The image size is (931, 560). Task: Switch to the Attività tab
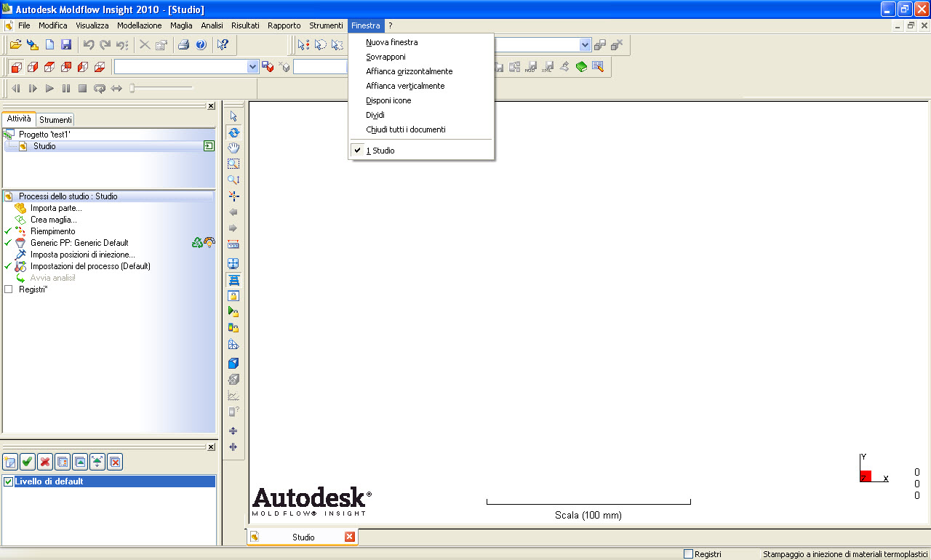[x=19, y=119]
